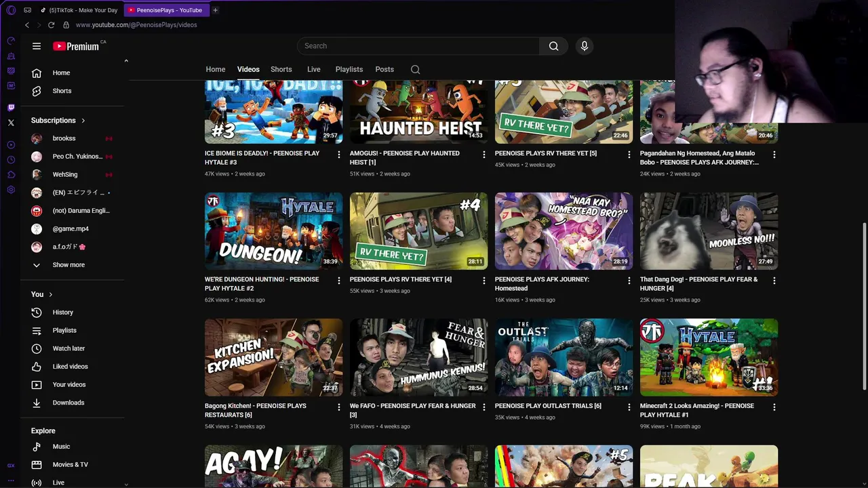868x488 pixels.
Task: Switch to the Home channel tab
Action: tap(216, 69)
